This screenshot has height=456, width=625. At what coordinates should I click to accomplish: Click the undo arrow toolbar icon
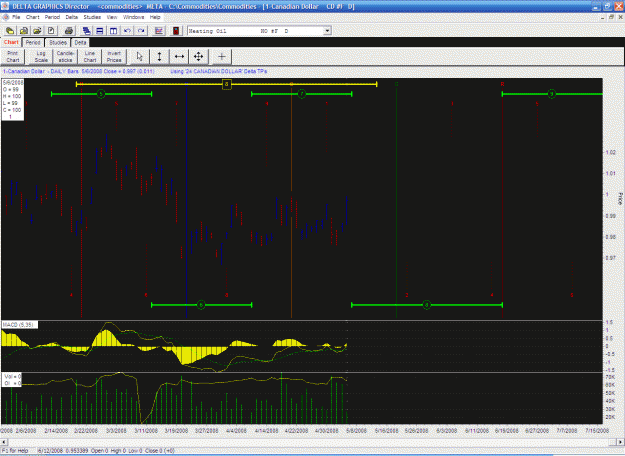pos(127,31)
